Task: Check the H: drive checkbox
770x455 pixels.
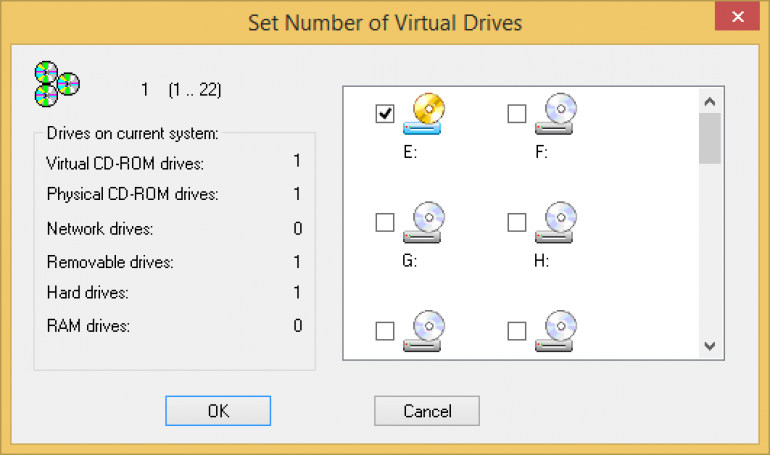Action: (517, 222)
